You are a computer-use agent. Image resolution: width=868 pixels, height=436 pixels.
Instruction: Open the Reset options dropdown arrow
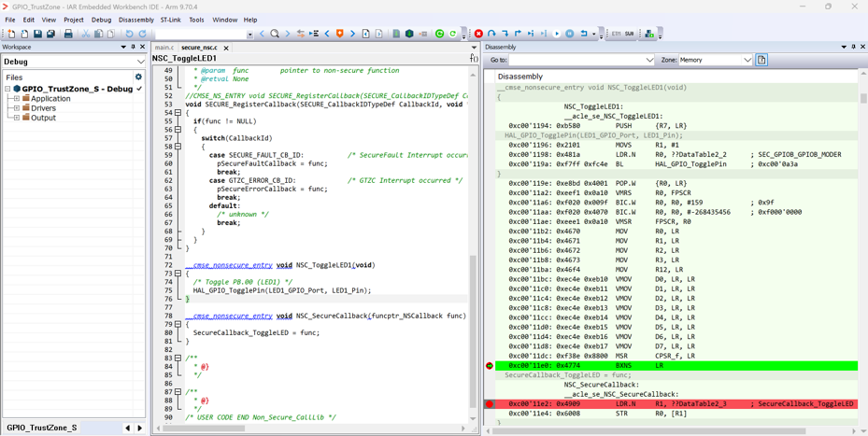pyautogui.click(x=593, y=34)
